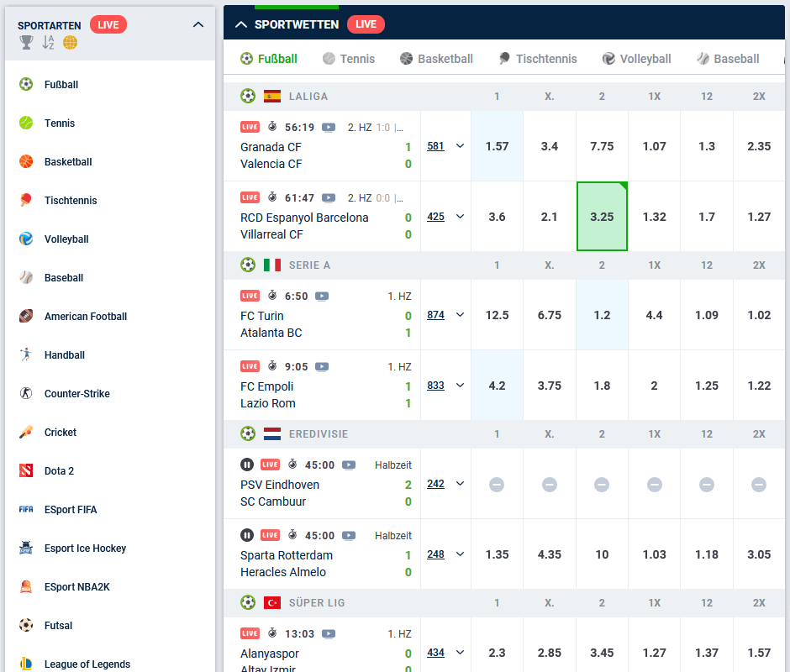790x672 pixels.
Task: Pick draw odds 3.4 for Granada-Valencia
Action: [549, 146]
